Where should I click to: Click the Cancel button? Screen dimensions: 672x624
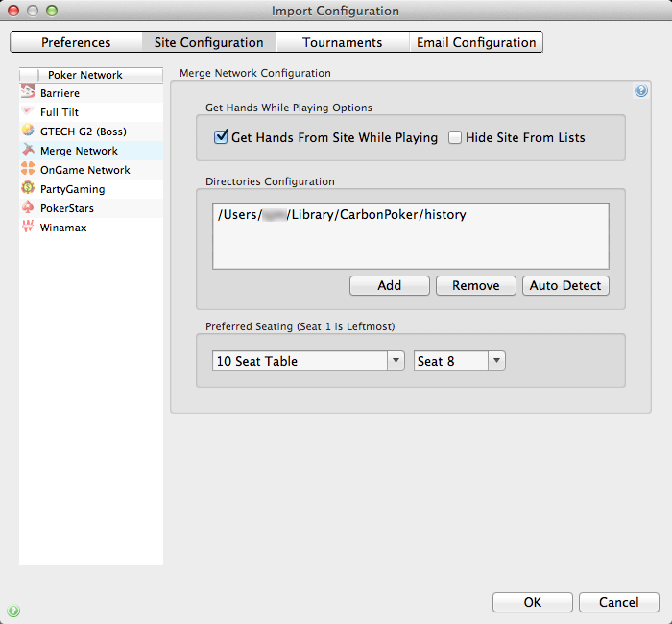pyautogui.click(x=618, y=602)
